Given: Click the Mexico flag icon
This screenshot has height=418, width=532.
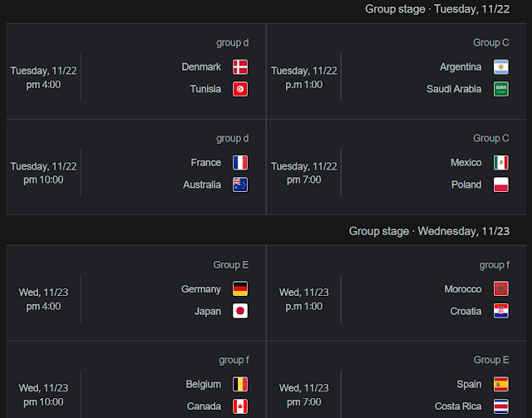Looking at the screenshot, I should tap(500, 163).
